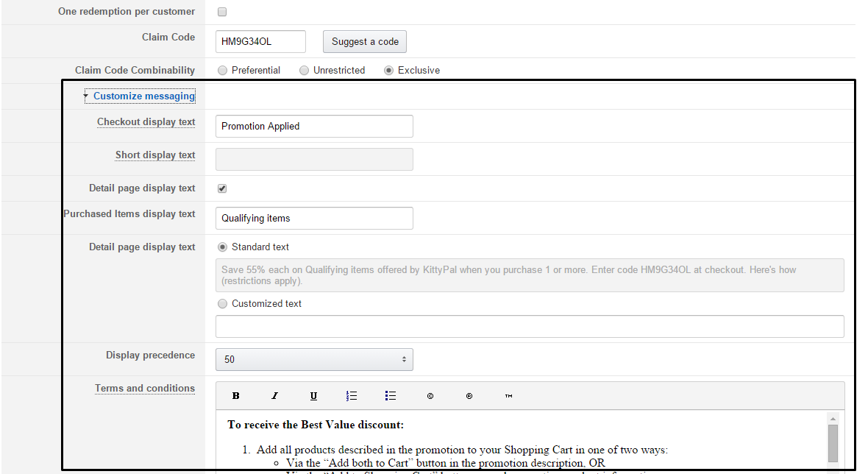Viewport: 868px width, 474px height.
Task: Click terms editor scrollbar thumb
Action: (833, 443)
